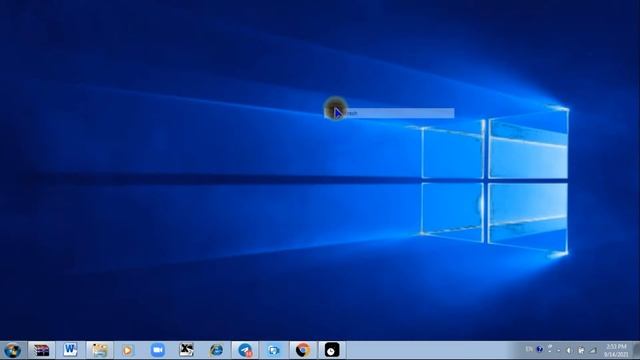Open the black X application icon
640x360 pixels.
click(186, 350)
